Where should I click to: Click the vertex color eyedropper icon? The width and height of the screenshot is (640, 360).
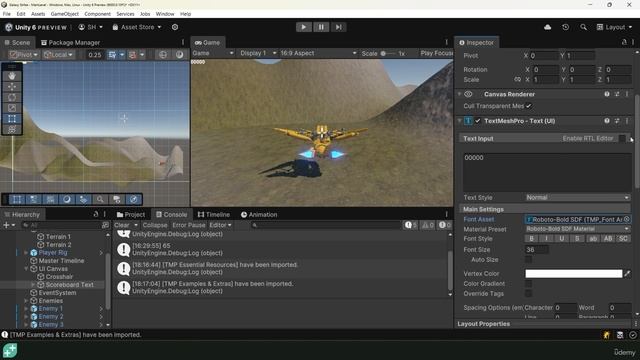(627, 273)
